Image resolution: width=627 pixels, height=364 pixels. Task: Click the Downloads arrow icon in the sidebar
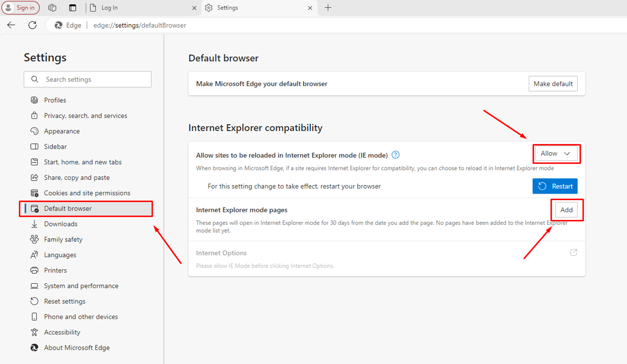tap(34, 224)
